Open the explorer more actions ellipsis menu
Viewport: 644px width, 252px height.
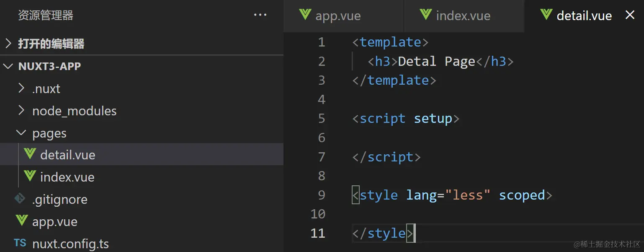click(260, 15)
